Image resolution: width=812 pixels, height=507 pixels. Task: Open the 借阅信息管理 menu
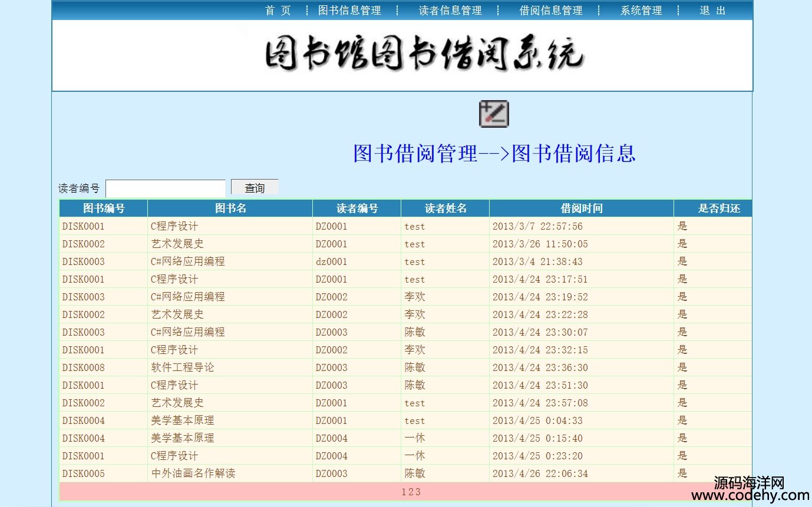[x=551, y=11]
